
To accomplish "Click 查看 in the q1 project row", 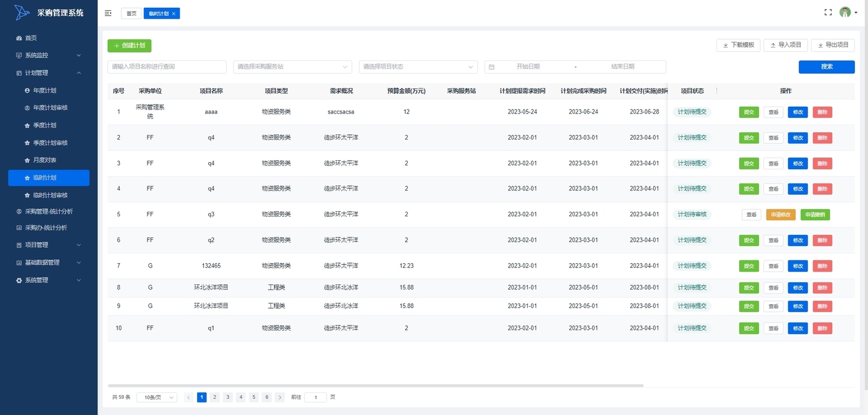I will pos(773,329).
